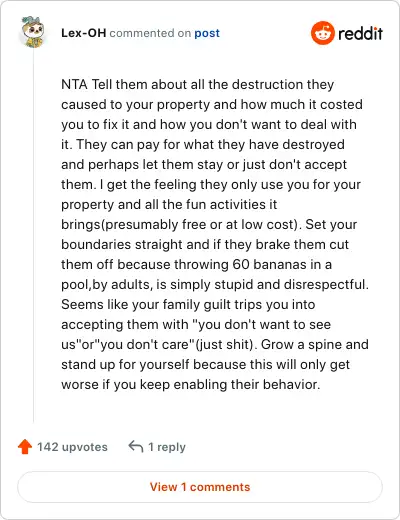400x520 pixels.
Task: Click the last line about "enabling their behavior"
Action: click(191, 384)
